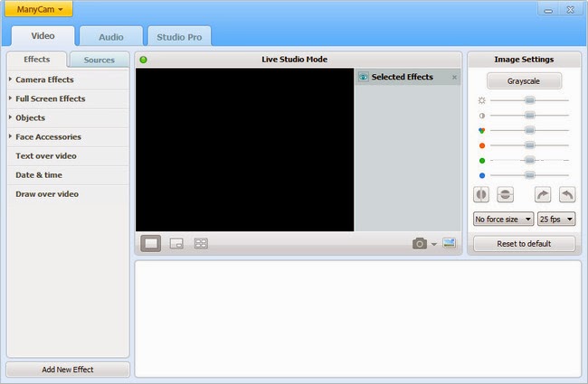Click the green channel dot
The width and height of the screenshot is (588, 384).
click(x=482, y=160)
